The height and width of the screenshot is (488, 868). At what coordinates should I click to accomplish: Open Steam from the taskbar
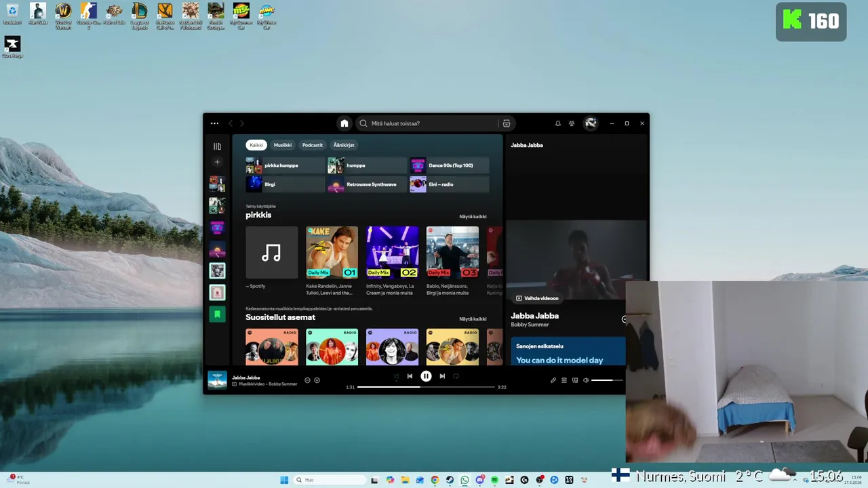[x=450, y=480]
